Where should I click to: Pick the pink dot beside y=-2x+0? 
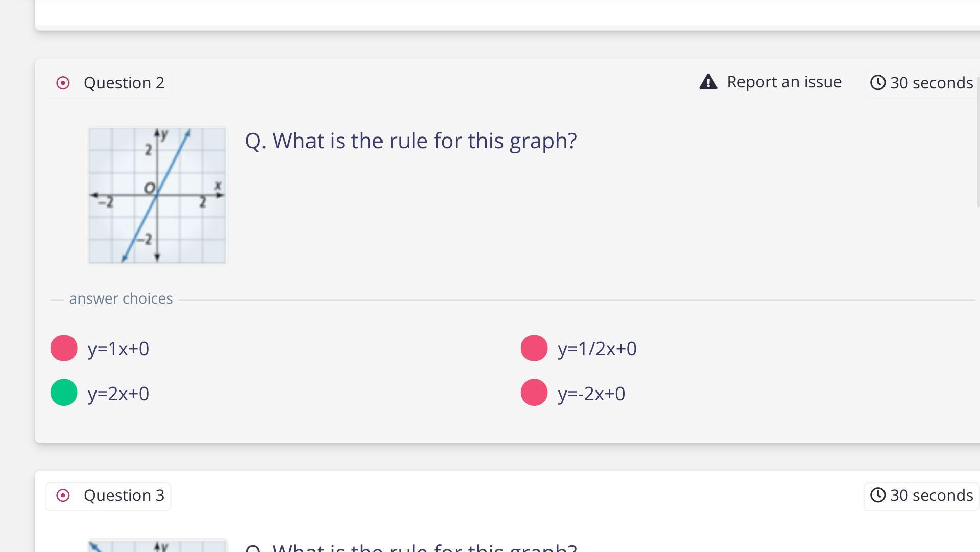click(x=534, y=393)
